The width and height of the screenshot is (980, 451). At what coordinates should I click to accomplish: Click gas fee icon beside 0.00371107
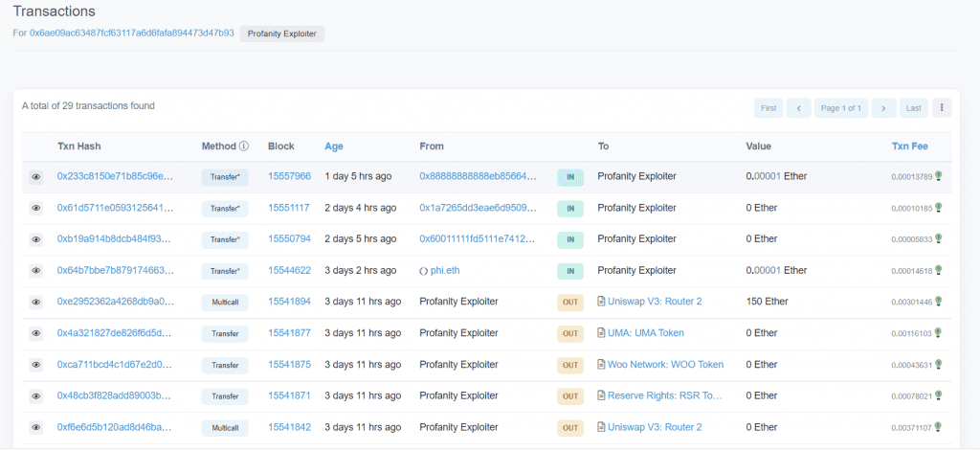pyautogui.click(x=938, y=427)
